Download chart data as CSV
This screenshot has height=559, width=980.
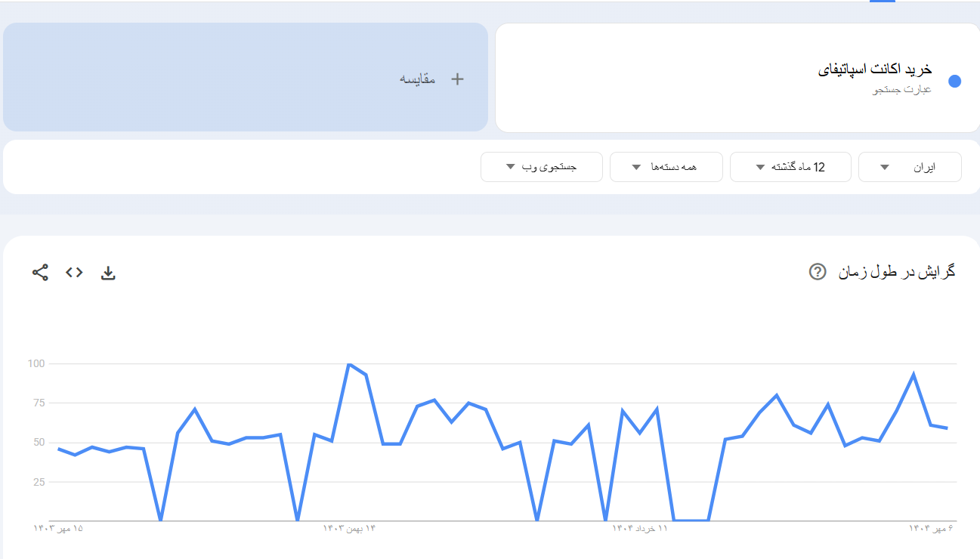pos(108,273)
